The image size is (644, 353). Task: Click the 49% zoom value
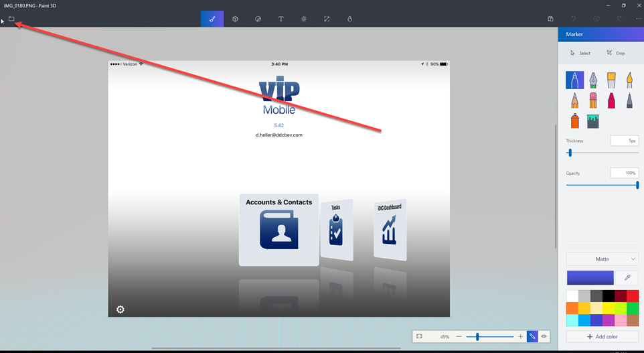[x=445, y=336]
